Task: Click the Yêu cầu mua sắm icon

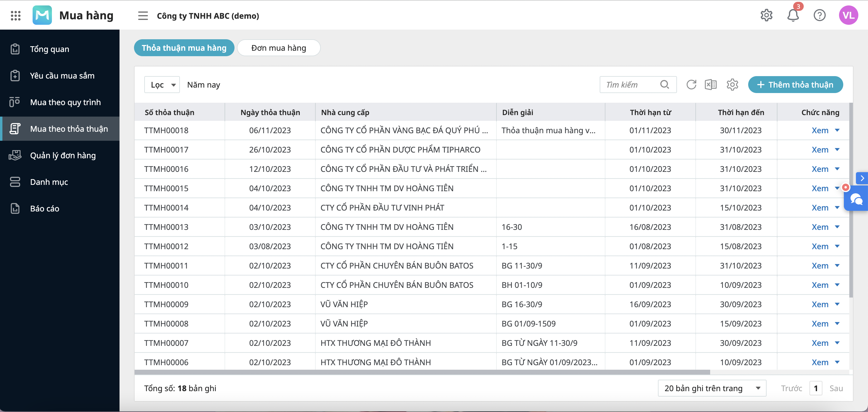Action: click(15, 76)
